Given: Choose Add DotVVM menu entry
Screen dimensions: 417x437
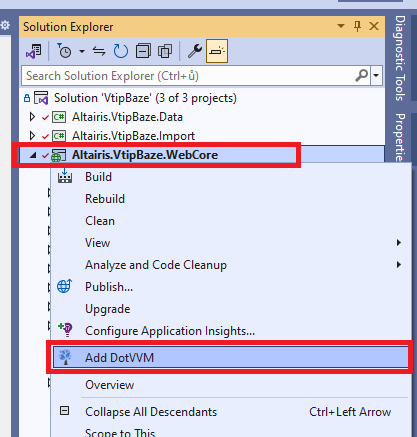Looking at the screenshot, I should click(230, 357).
